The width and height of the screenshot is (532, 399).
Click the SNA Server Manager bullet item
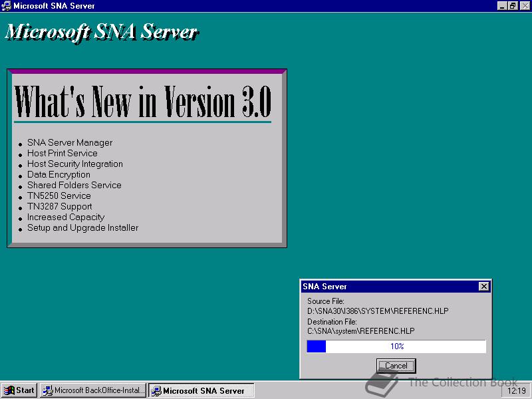pos(70,142)
